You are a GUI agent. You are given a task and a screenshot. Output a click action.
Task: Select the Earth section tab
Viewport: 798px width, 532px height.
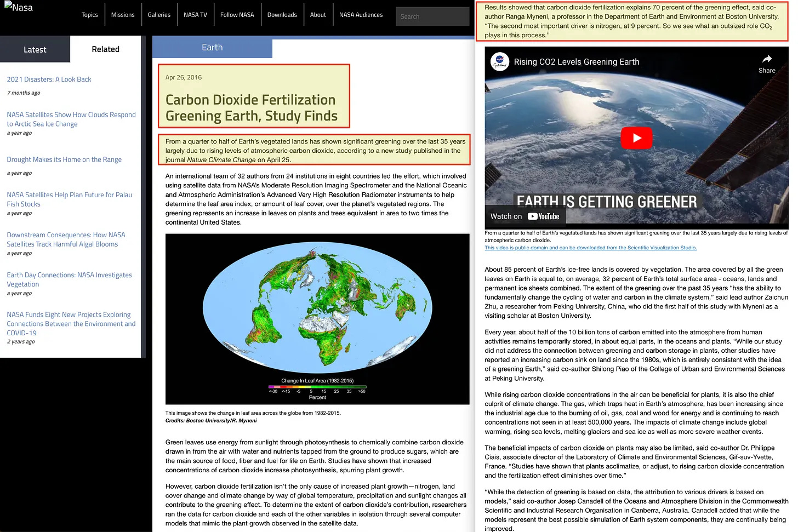tap(212, 48)
